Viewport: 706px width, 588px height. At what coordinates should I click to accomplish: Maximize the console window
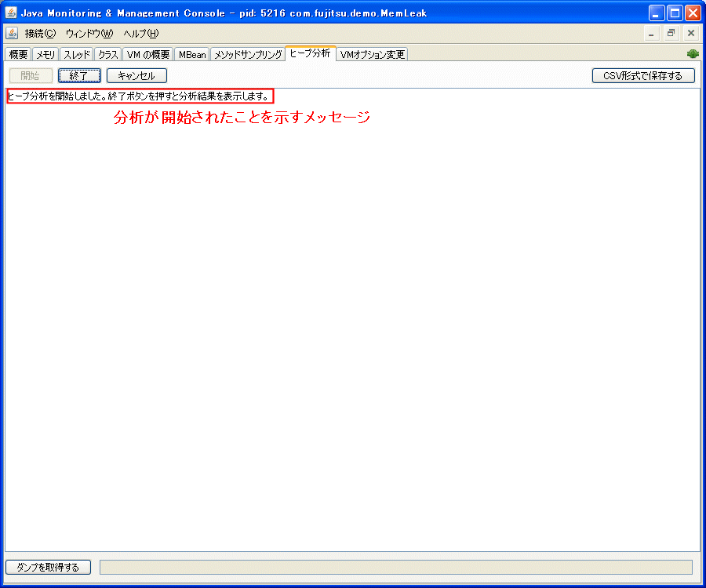[x=675, y=13]
